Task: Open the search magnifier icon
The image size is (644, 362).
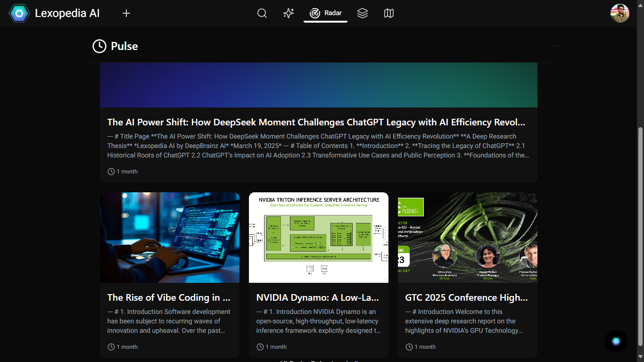Action: (x=262, y=13)
